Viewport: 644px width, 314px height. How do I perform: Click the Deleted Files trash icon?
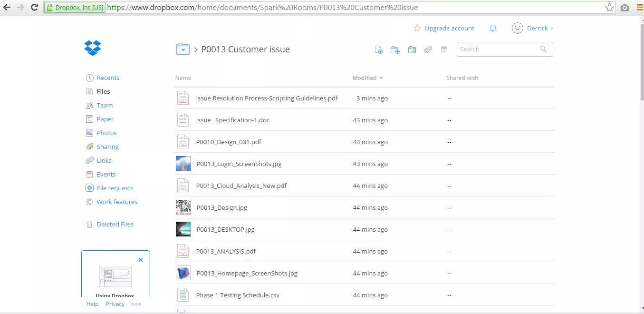tap(89, 224)
